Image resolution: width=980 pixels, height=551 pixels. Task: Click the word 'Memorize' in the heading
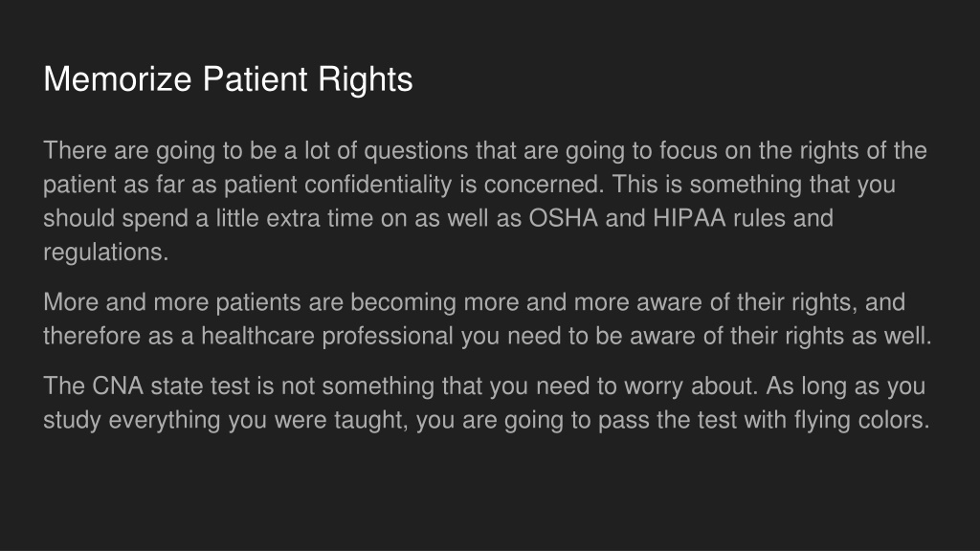pos(118,79)
